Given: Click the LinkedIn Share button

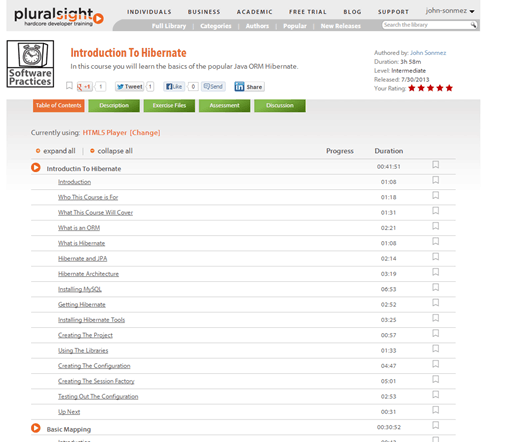Looking at the screenshot, I should pos(249,87).
